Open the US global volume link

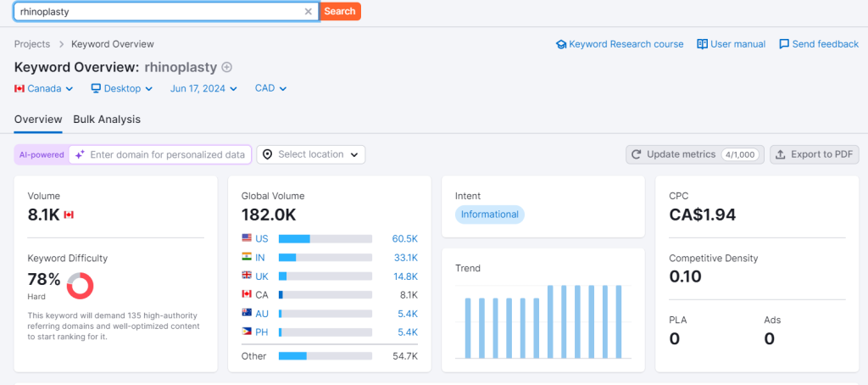(x=262, y=239)
